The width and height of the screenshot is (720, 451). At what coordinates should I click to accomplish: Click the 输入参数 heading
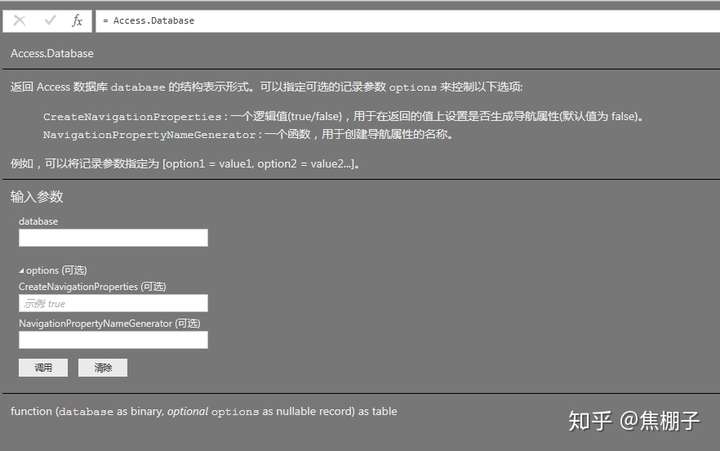37,197
